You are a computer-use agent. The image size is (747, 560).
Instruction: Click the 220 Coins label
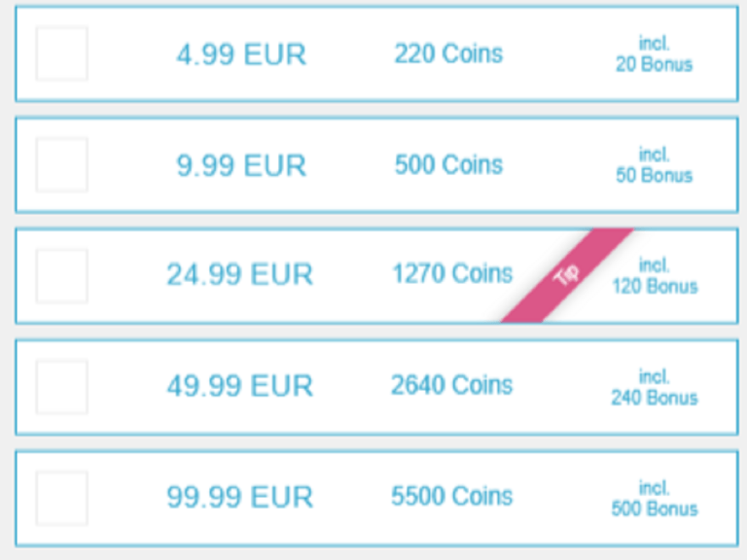coord(448,53)
